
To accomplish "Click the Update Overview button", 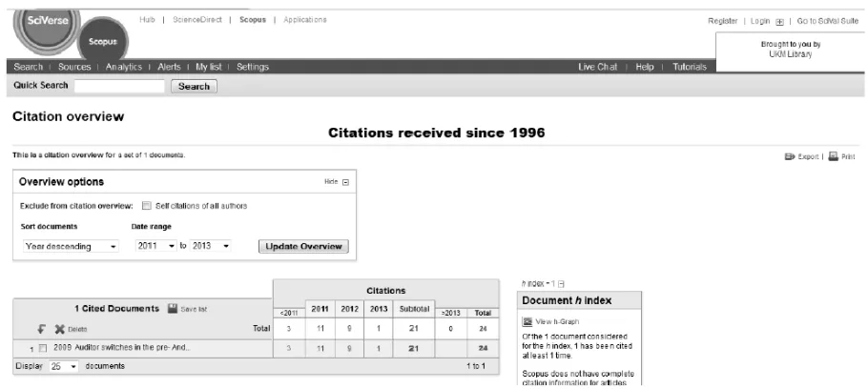I will pyautogui.click(x=303, y=247).
